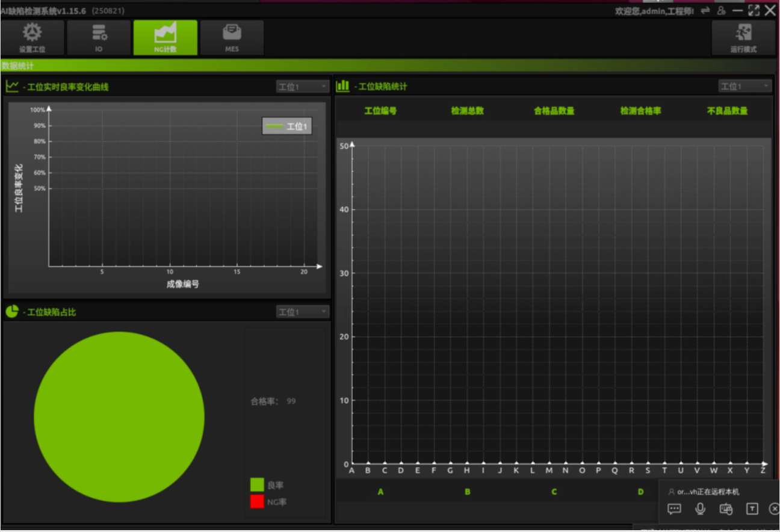The height and width of the screenshot is (532, 780).
Task: Click the 合格品数量 column header
Action: (554, 111)
